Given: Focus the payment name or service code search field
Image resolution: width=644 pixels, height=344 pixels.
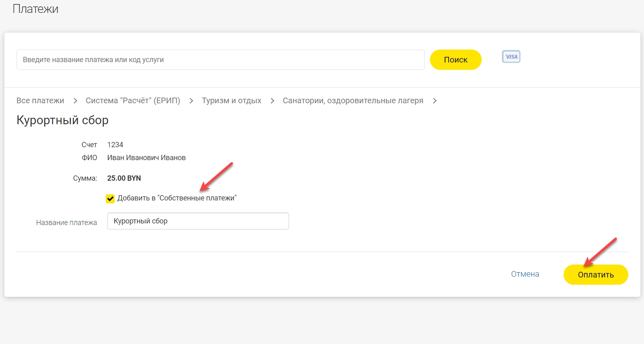Looking at the screenshot, I should click(x=220, y=60).
